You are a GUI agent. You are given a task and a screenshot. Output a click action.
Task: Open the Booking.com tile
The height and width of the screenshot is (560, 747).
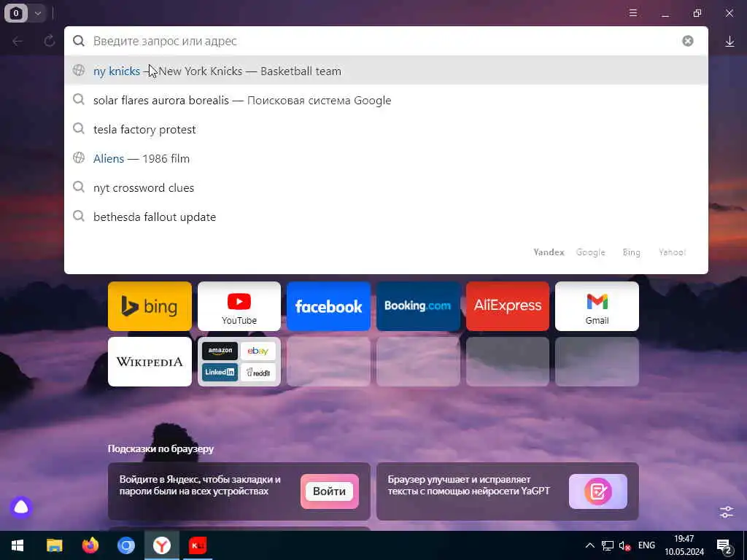pyautogui.click(x=418, y=306)
